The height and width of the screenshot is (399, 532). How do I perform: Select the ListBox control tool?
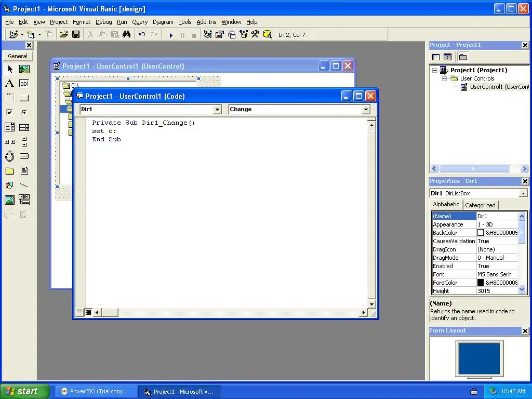[x=24, y=127]
